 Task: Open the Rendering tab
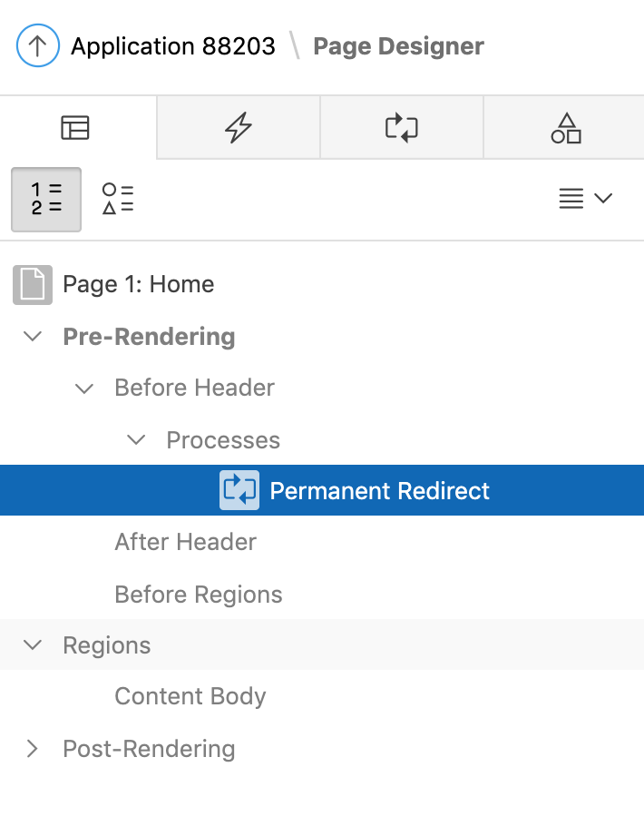[x=75, y=128]
